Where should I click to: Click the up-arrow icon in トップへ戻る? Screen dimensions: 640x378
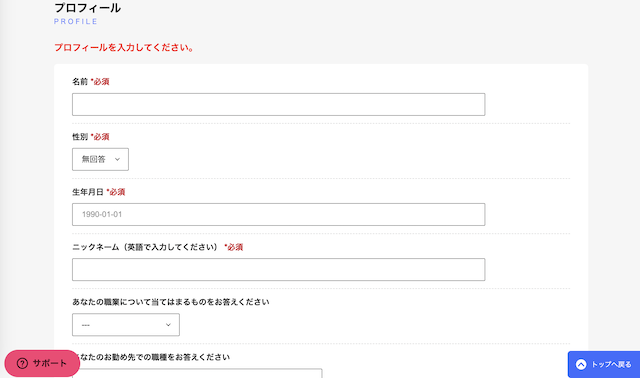[x=581, y=365]
